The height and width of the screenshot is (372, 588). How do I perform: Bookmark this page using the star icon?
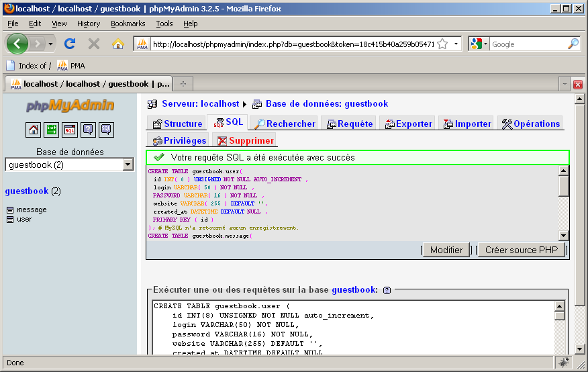coord(442,44)
